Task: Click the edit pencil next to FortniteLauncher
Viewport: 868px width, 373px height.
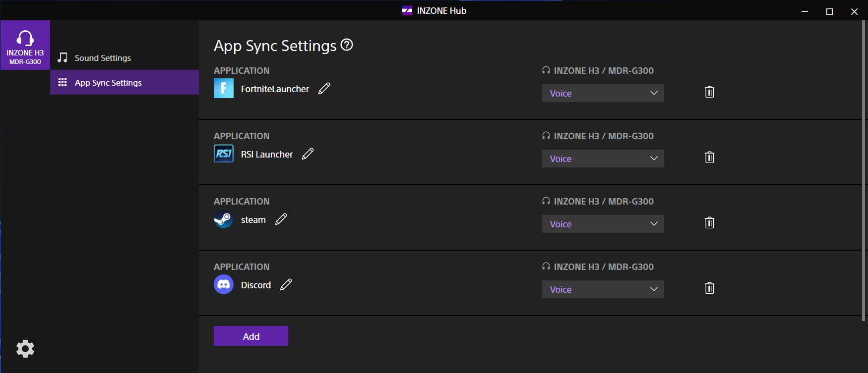Action: coord(324,89)
